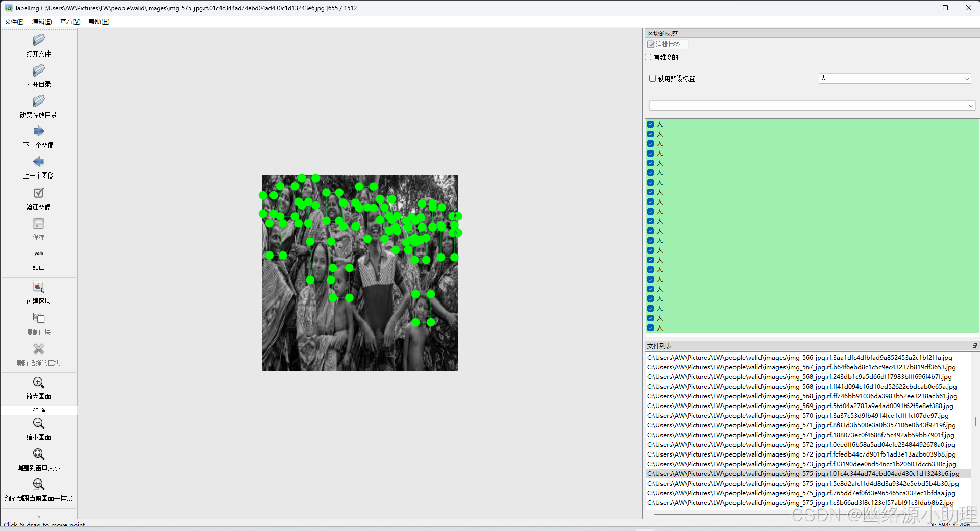Uncheck the last 人 label checkbox

651,327
